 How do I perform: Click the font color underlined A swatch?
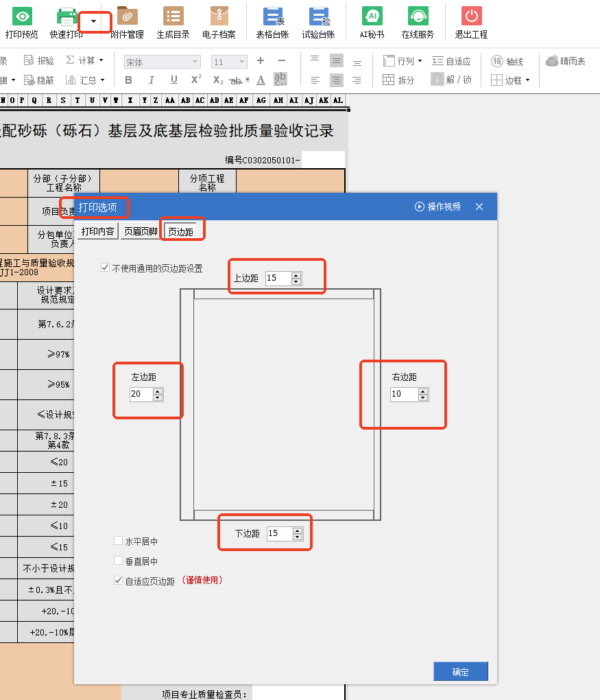(261, 80)
